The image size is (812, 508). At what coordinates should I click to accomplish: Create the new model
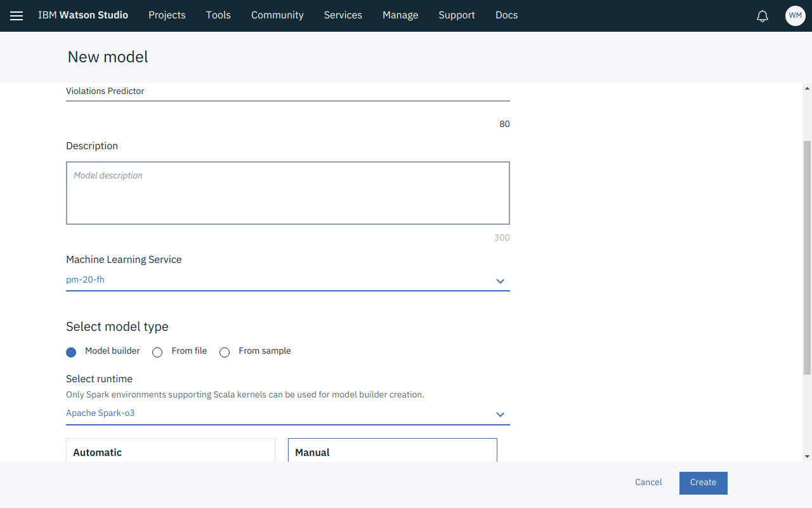(x=704, y=483)
